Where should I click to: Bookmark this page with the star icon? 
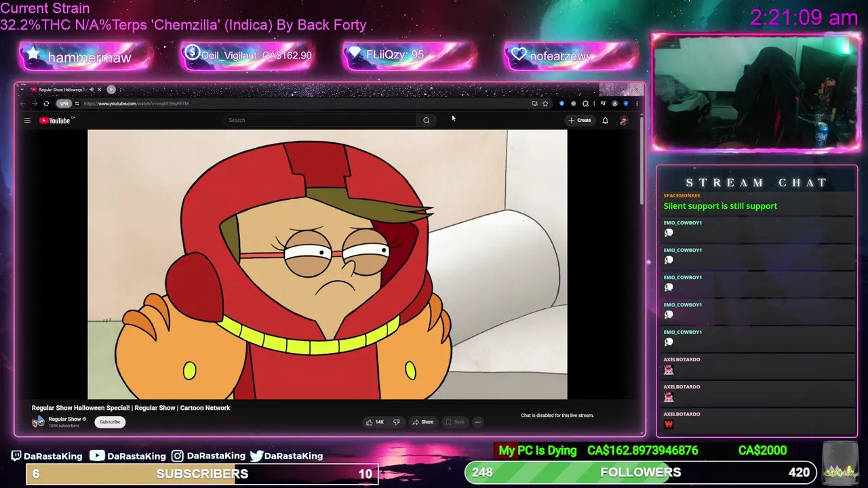pyautogui.click(x=545, y=104)
